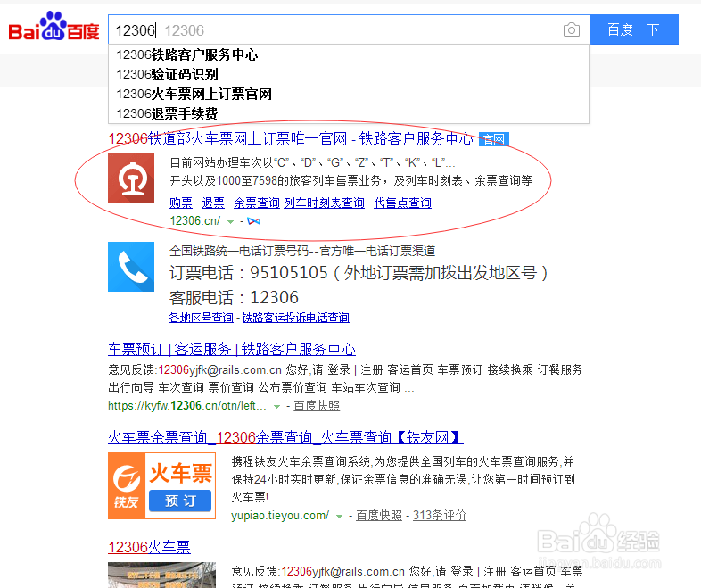The image size is (701, 588).
Task: Open the 余票查询 sublink
Action: [x=257, y=203]
